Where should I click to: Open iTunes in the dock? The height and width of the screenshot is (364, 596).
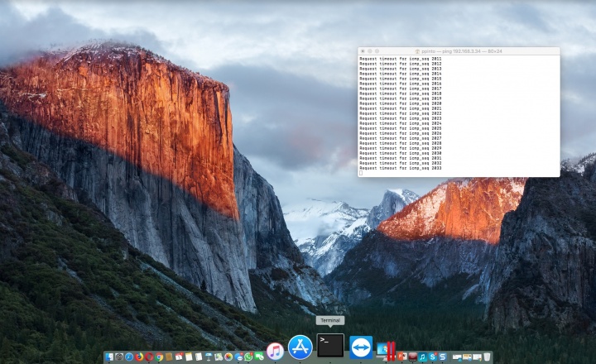click(x=275, y=352)
